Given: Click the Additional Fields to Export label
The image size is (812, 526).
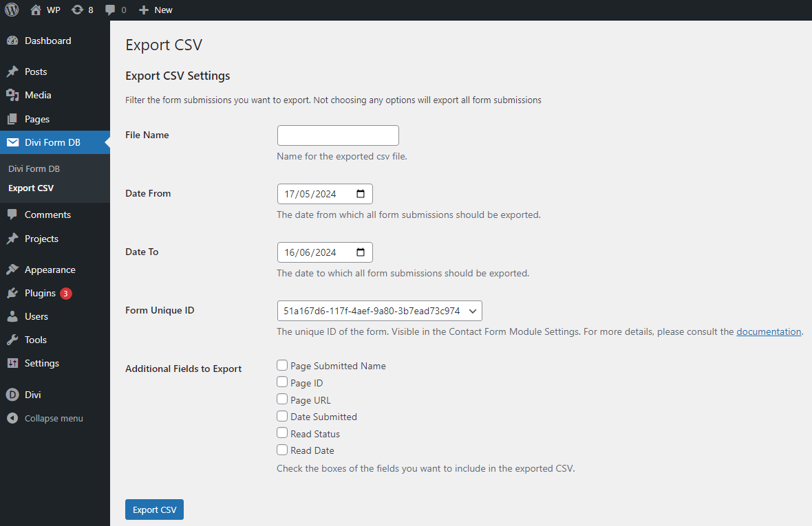Looking at the screenshot, I should (183, 369).
